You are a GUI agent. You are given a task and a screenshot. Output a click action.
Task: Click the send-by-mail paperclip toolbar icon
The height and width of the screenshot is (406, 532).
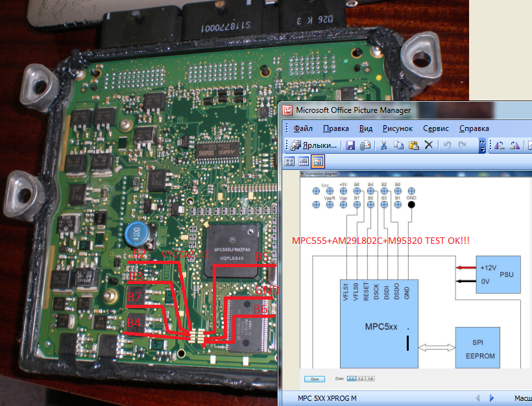tap(365, 145)
